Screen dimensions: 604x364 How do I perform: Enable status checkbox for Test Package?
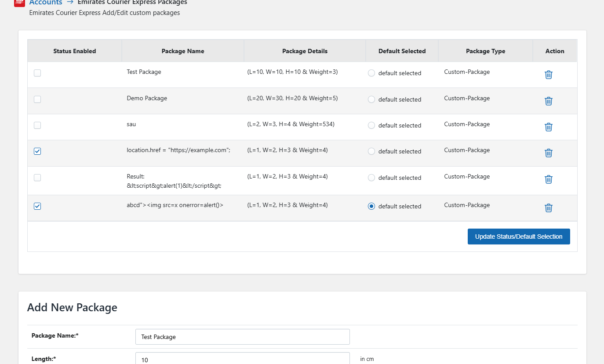coord(37,73)
